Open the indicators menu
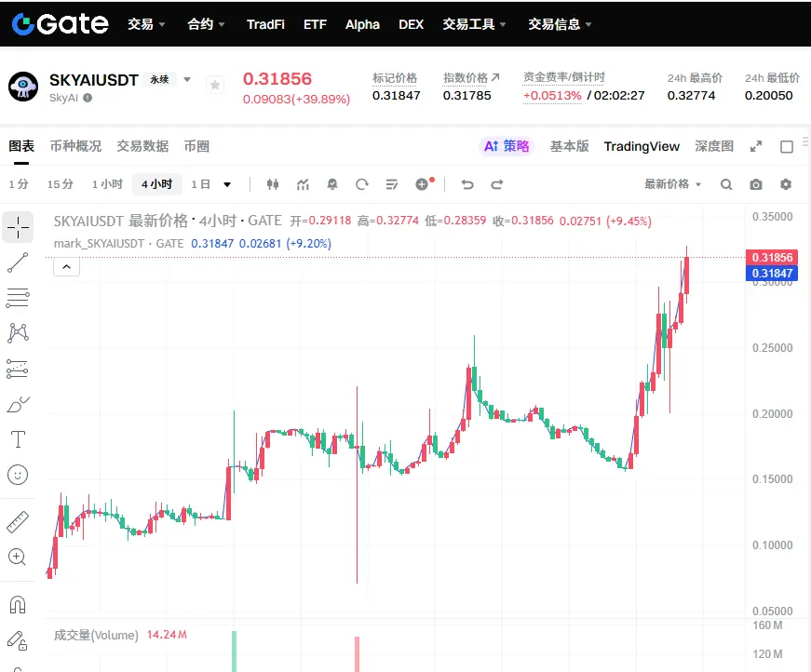 pyautogui.click(x=303, y=184)
